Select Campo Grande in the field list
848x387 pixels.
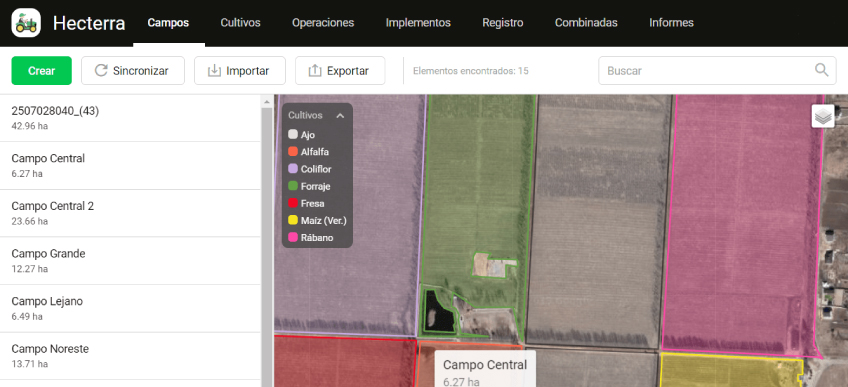pyautogui.click(x=130, y=261)
